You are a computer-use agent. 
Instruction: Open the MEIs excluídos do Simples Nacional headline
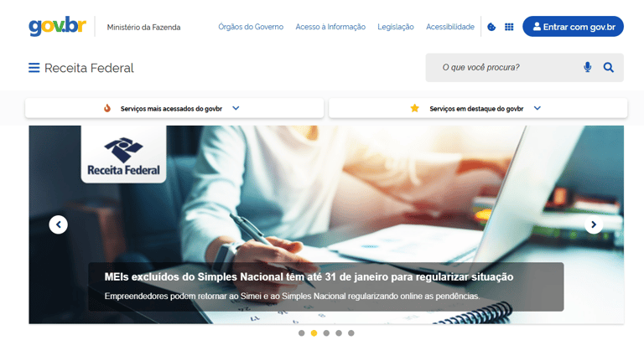click(309, 277)
